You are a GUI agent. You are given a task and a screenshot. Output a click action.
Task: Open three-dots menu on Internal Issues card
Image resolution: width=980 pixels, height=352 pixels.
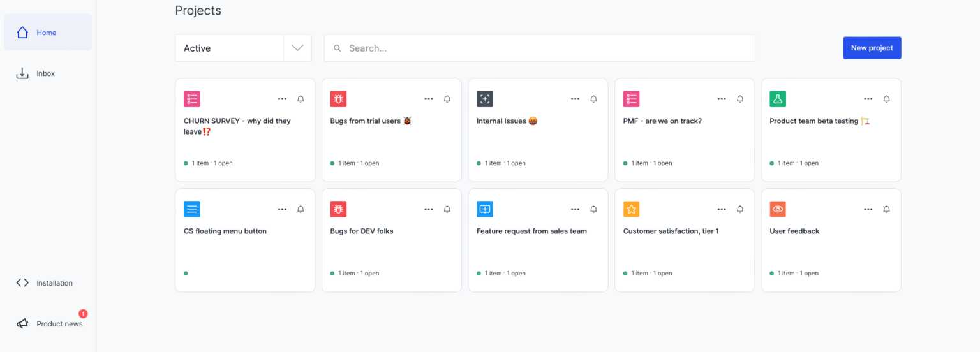(575, 99)
